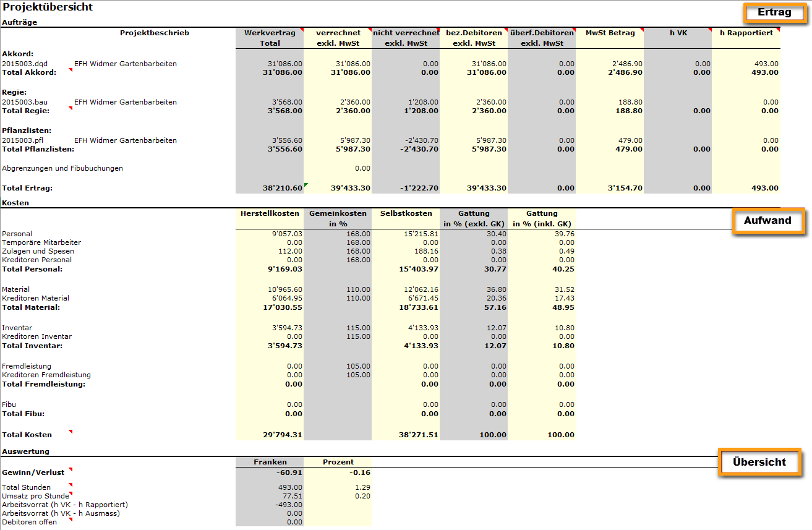The height and width of the screenshot is (530, 812).
Task: Click the 'Aufträge' section heading
Action: point(20,22)
